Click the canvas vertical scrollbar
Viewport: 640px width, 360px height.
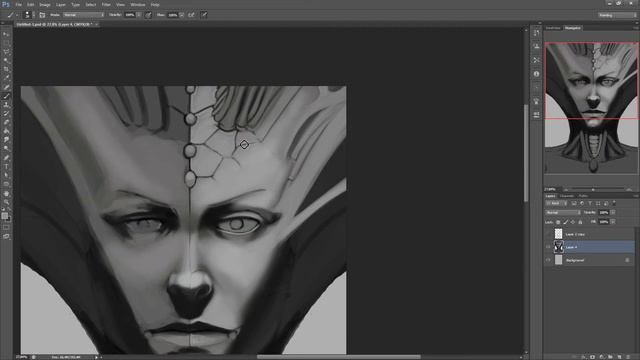pyautogui.click(x=526, y=153)
